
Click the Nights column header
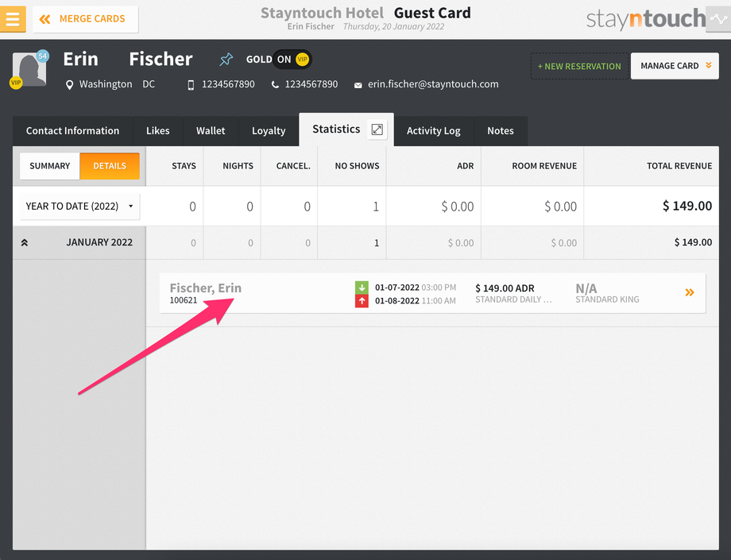click(238, 166)
